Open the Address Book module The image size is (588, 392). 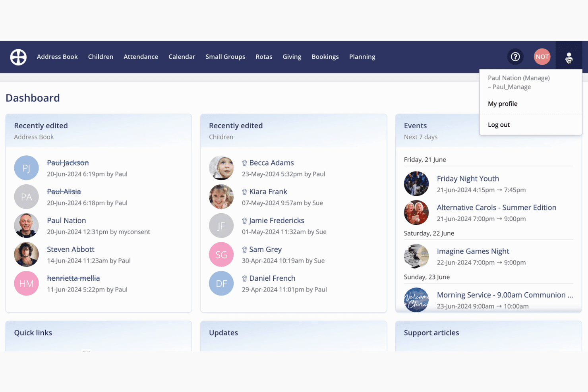[57, 57]
